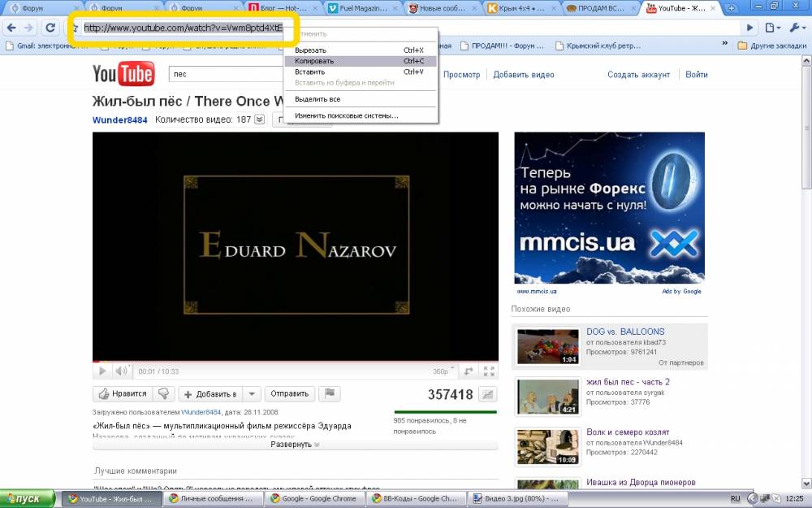Image resolution: width=812 pixels, height=508 pixels.
Task: Click the Отправить share button
Action: [290, 394]
